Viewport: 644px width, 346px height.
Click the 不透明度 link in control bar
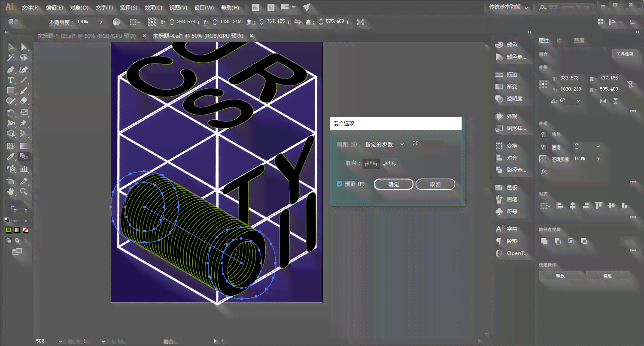pos(61,21)
